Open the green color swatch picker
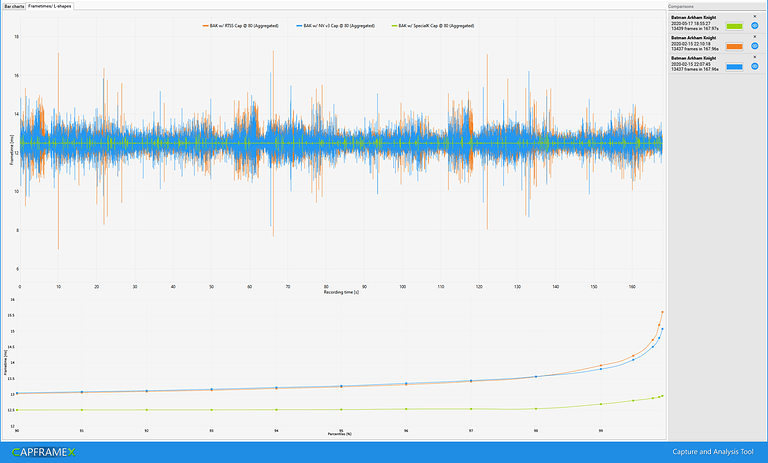This screenshot has width=768, height=463. click(734, 27)
